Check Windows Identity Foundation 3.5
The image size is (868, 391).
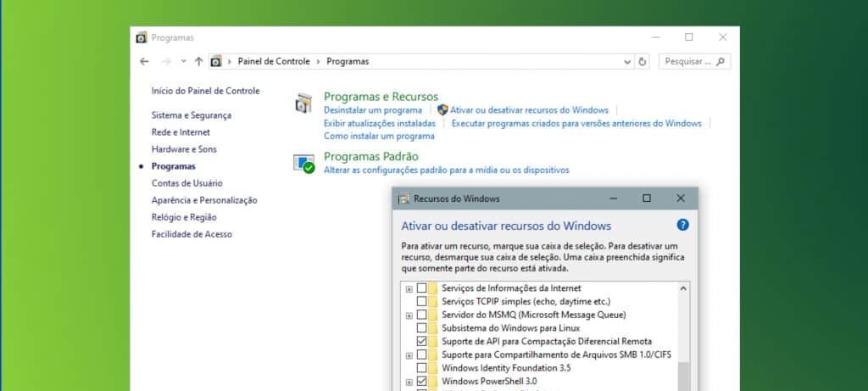(x=422, y=368)
